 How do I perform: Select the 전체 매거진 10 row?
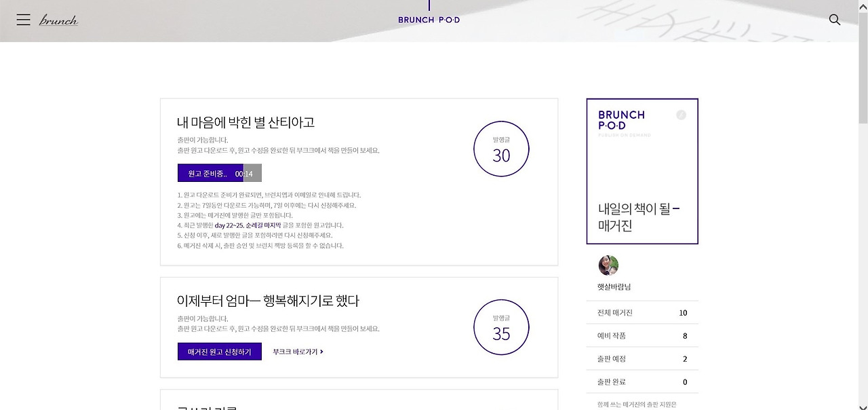[642, 313]
